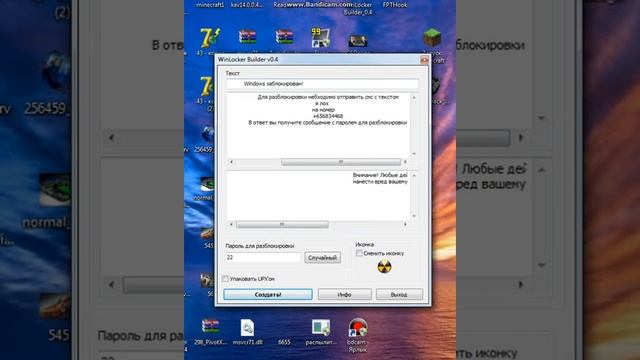Click left arrow of SMS text area scrollbar

point(231,162)
